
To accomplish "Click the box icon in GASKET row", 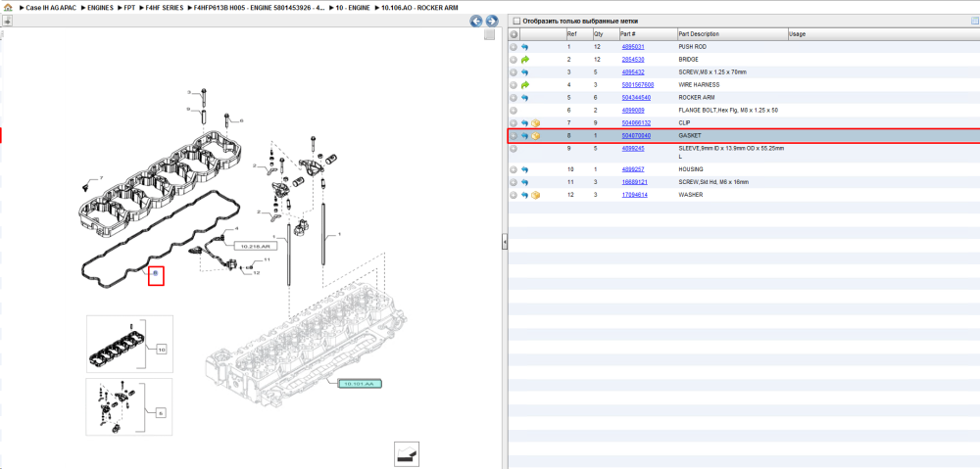I will pyautogui.click(x=536, y=135).
